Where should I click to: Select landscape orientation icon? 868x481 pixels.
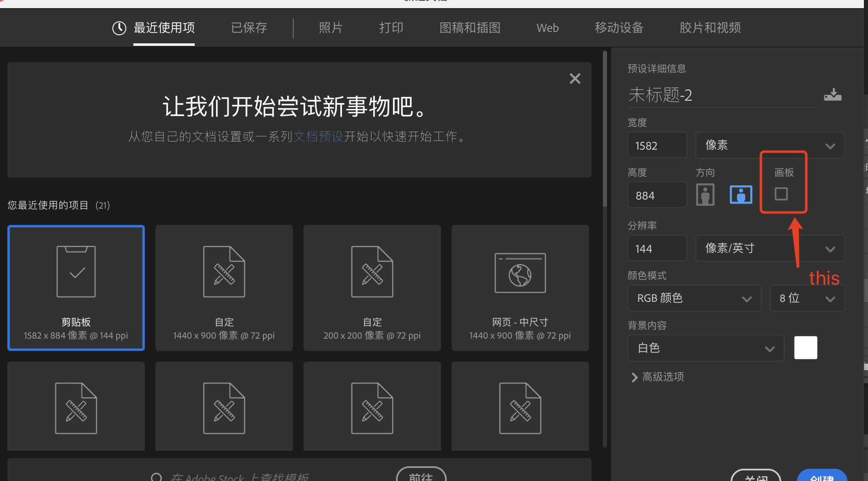740,195
